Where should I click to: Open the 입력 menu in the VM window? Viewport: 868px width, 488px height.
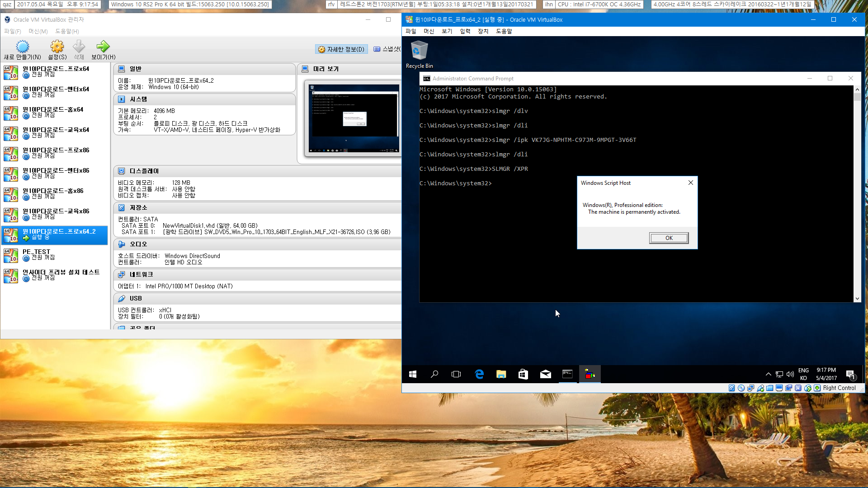pos(465,32)
